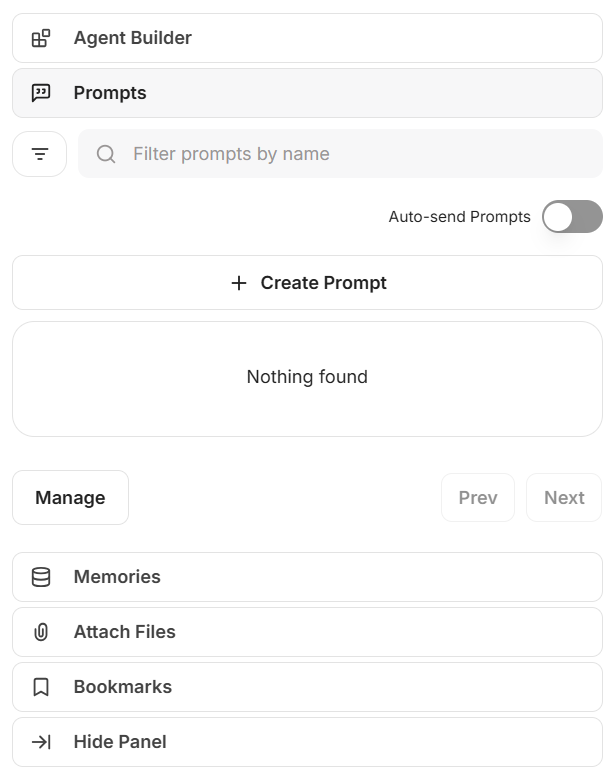This screenshot has height=776, width=607.
Task: Click the Memories database icon
Action: (x=41, y=577)
